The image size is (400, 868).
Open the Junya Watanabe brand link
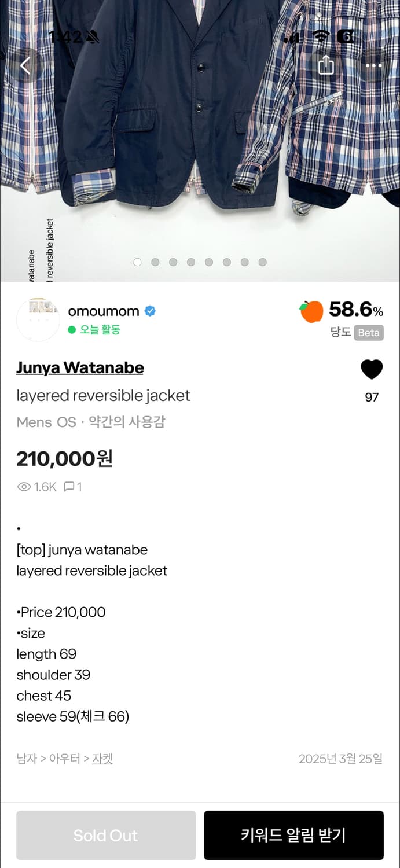tap(80, 367)
